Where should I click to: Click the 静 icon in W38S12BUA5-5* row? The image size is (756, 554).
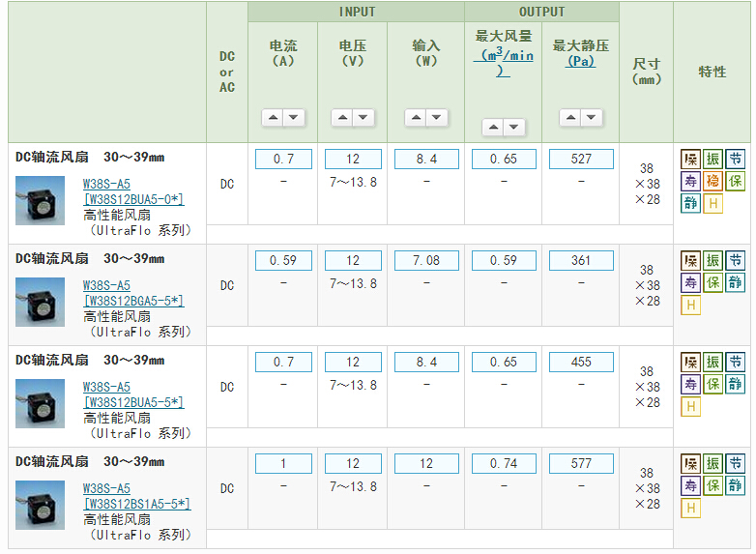pos(736,384)
